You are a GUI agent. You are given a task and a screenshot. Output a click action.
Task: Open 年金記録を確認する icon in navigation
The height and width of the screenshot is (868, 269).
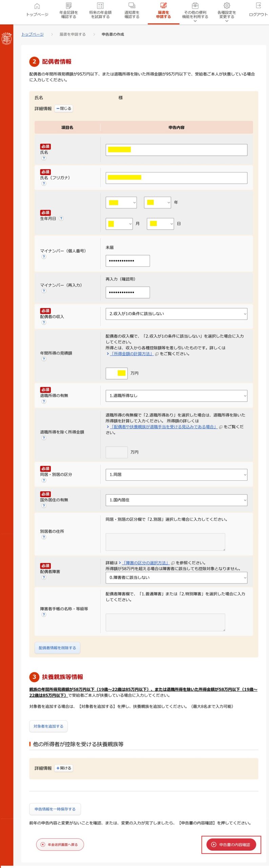pos(69,6)
